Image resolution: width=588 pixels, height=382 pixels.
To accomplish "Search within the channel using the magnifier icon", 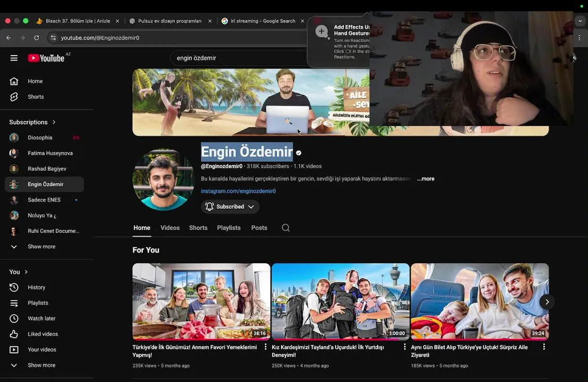I will click(x=286, y=228).
